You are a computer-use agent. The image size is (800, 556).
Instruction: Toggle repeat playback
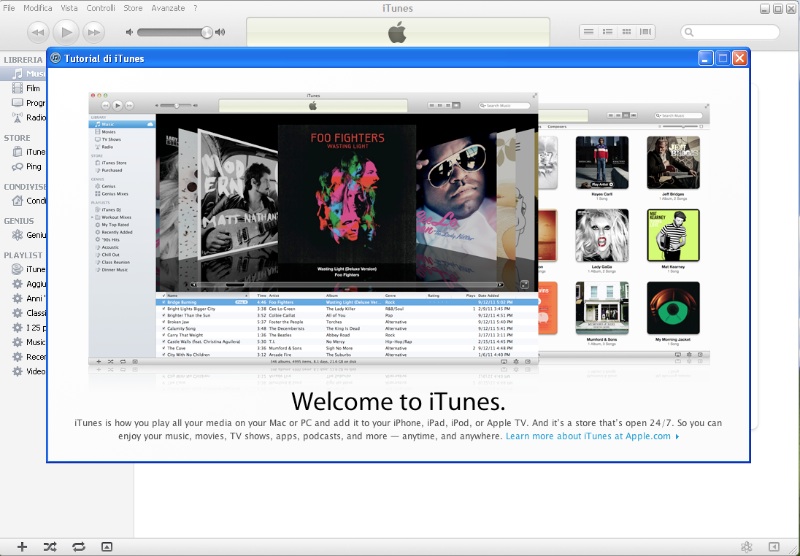(x=78, y=546)
